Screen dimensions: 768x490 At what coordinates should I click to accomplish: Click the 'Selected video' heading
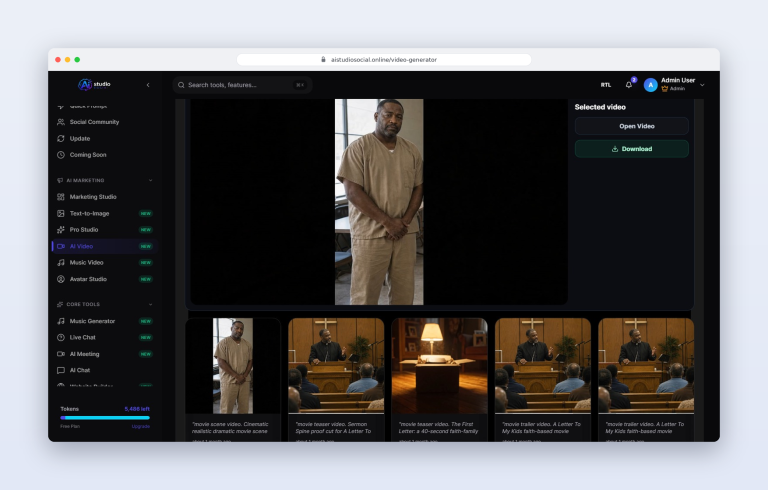(600, 107)
